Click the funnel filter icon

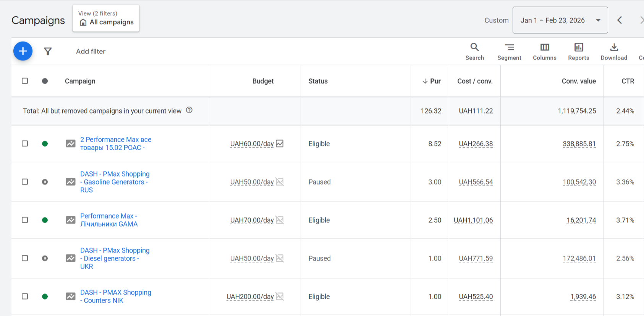48,51
